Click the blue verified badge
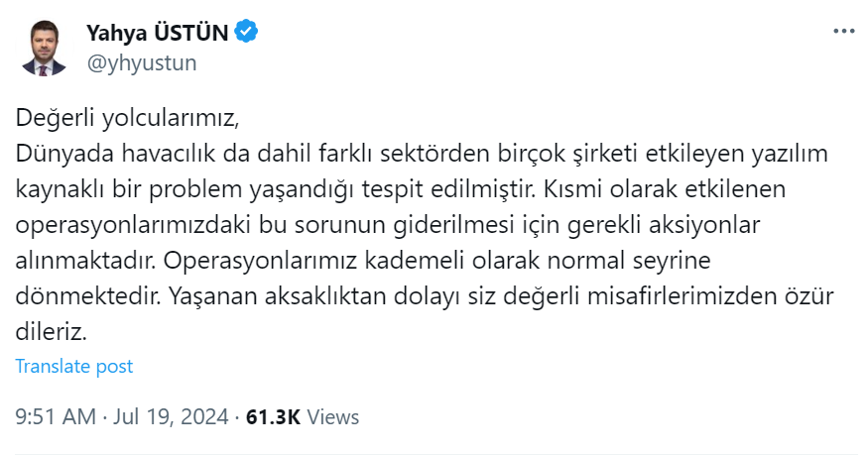 (247, 34)
